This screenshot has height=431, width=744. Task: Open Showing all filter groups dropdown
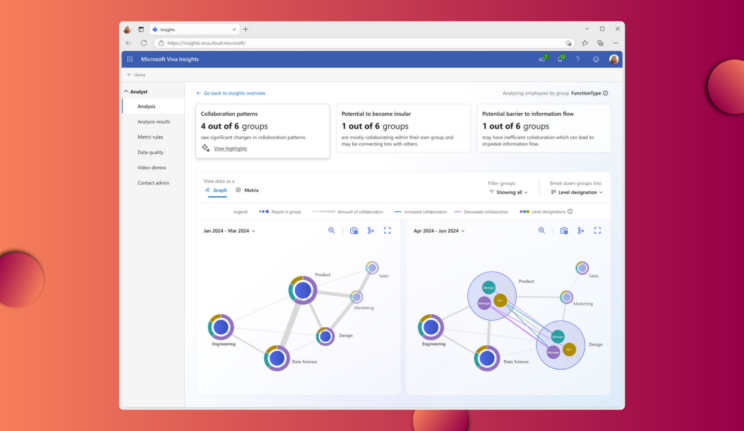click(508, 192)
